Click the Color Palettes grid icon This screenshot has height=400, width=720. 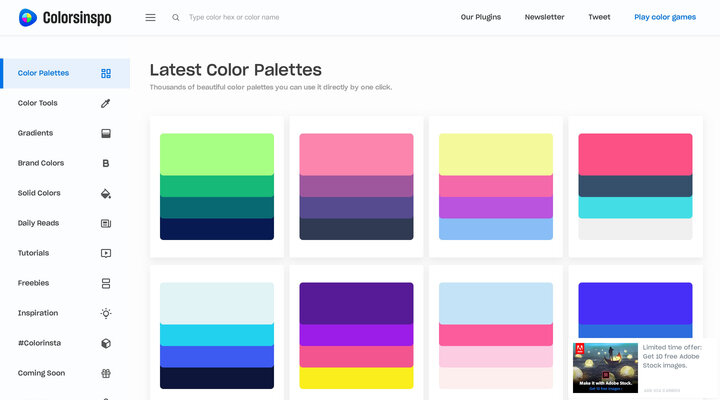[x=106, y=73]
